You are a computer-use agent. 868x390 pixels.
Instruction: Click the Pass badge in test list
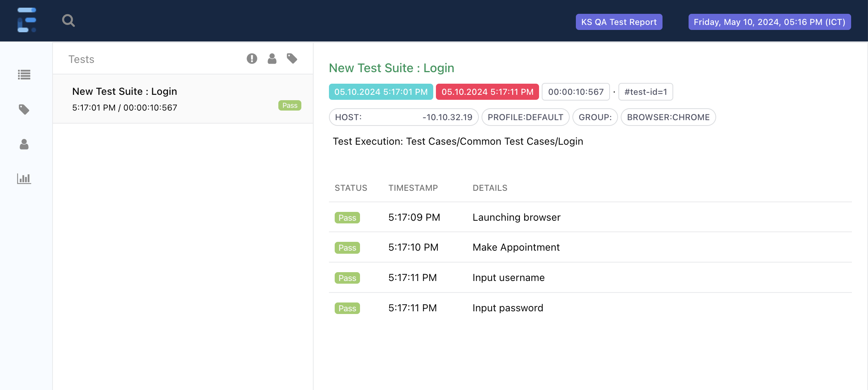pos(289,106)
